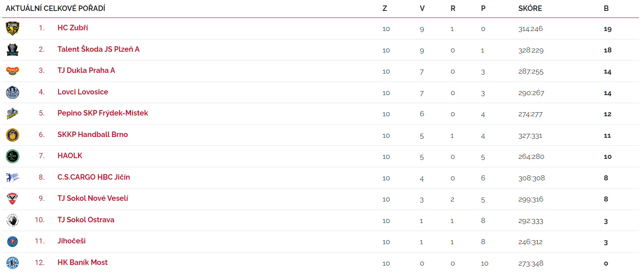Click the HBC Jičín team logo

(x=12, y=177)
